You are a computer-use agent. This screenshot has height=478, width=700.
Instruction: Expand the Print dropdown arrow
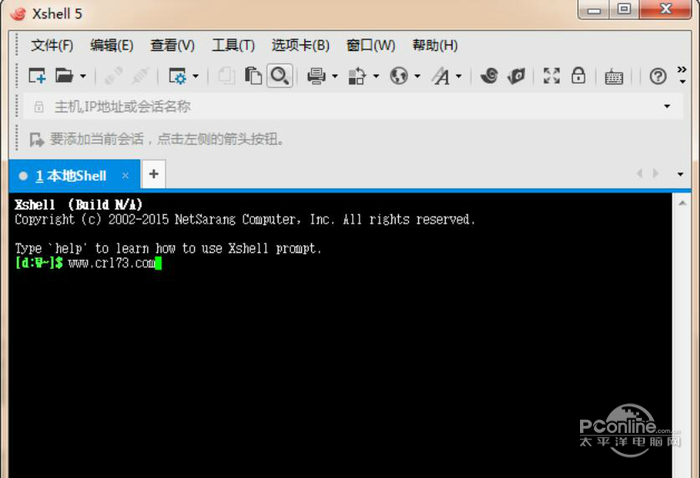click(x=335, y=76)
